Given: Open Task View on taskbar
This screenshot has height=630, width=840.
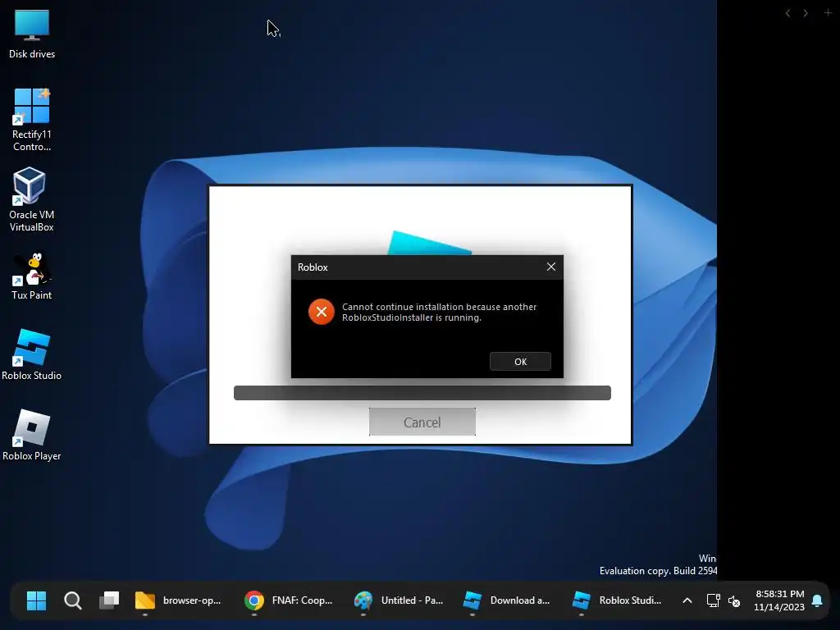Looking at the screenshot, I should (x=109, y=600).
